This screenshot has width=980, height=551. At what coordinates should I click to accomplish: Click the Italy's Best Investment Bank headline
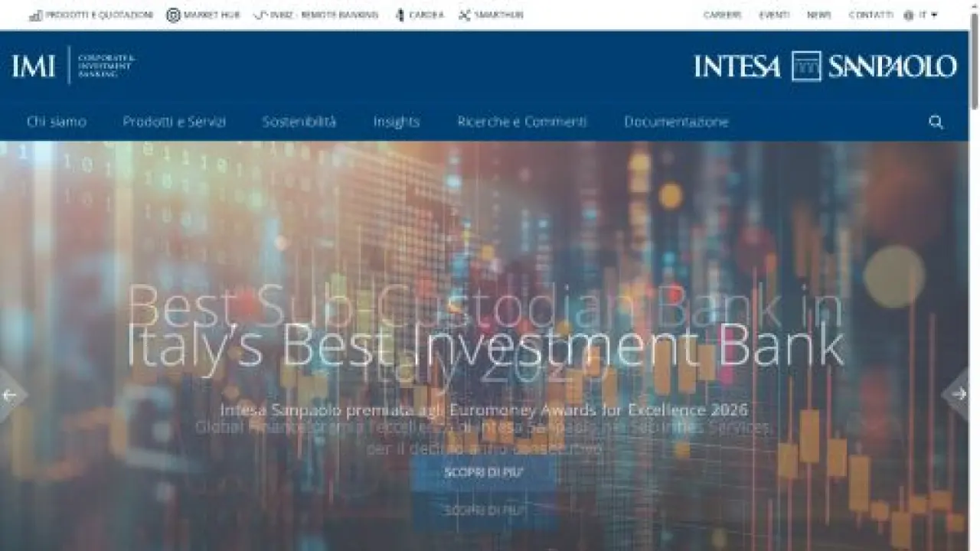click(x=485, y=346)
